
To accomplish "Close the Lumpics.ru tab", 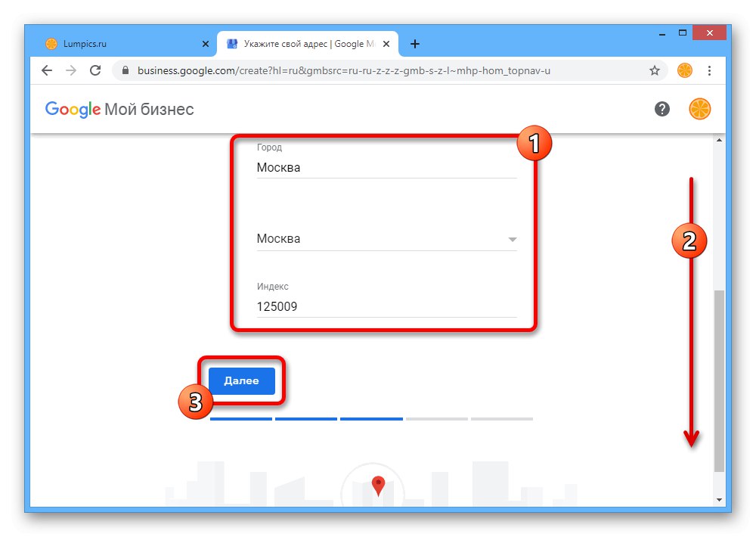I will click(206, 44).
